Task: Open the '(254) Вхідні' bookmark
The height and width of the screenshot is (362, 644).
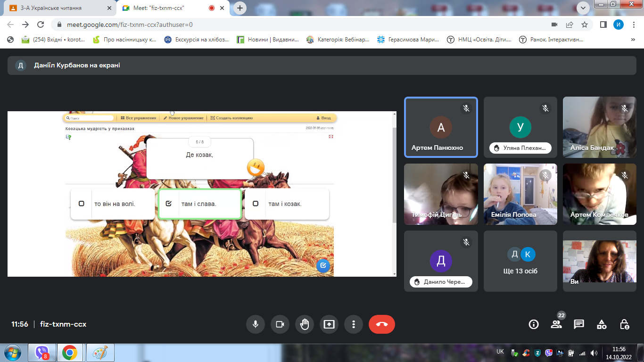Action: pyautogui.click(x=54, y=40)
